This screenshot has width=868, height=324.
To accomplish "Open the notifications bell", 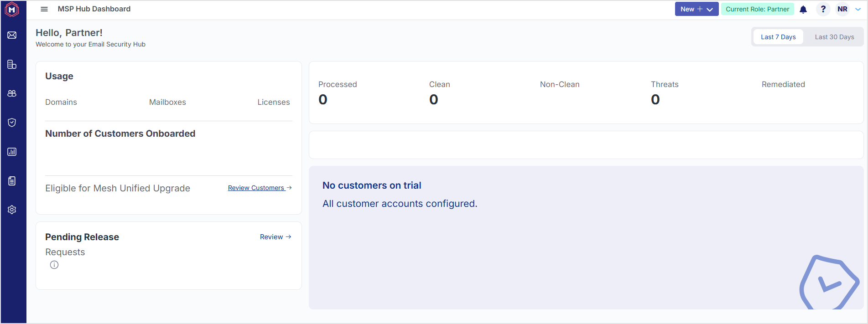I will pos(803,9).
